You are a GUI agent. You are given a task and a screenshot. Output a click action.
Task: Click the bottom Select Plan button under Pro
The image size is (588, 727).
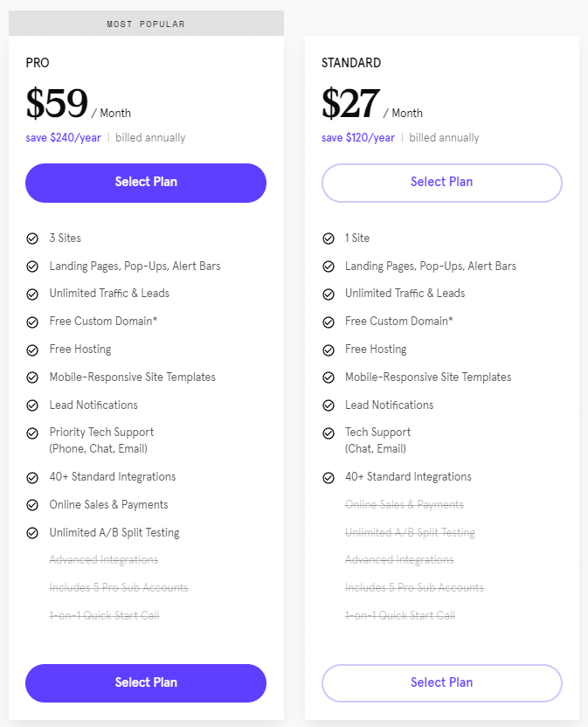coord(145,683)
